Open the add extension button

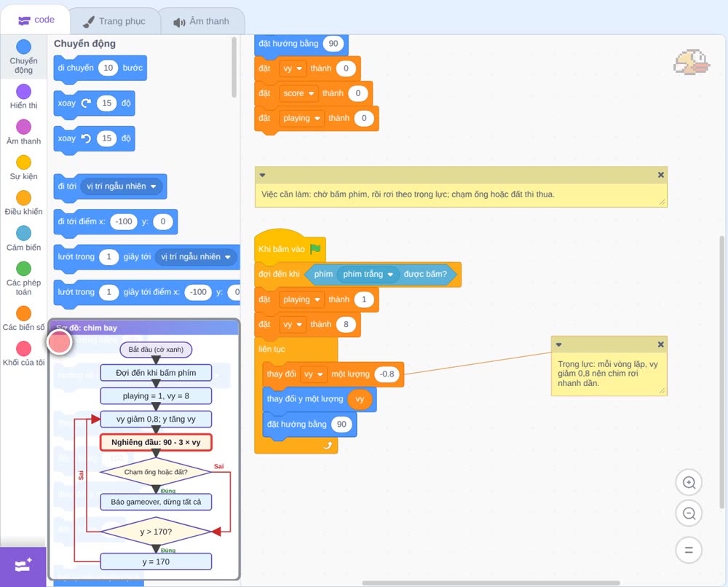pyautogui.click(x=23, y=566)
